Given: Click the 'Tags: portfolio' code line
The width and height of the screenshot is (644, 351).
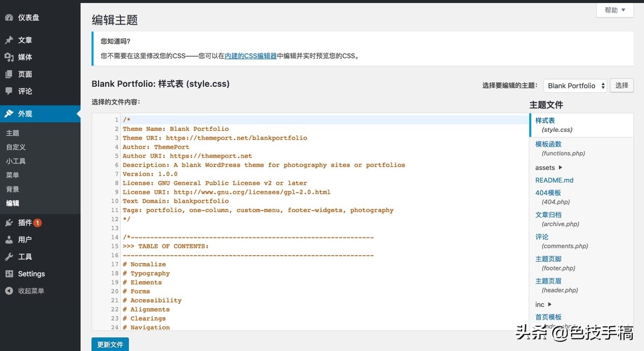Looking at the screenshot, I should click(x=258, y=210).
